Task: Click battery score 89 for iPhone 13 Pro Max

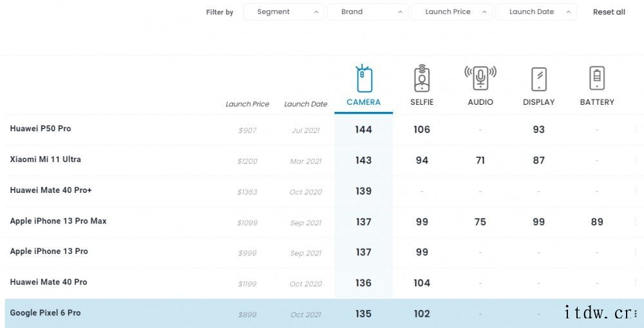Action: click(597, 222)
